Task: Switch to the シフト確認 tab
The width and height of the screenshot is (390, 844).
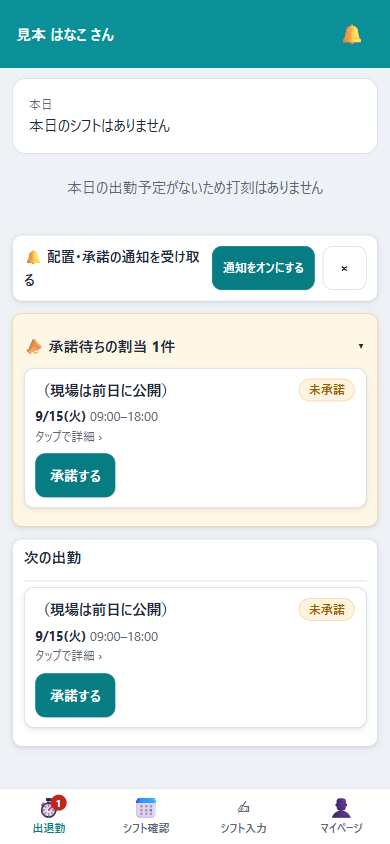Action: [x=146, y=816]
